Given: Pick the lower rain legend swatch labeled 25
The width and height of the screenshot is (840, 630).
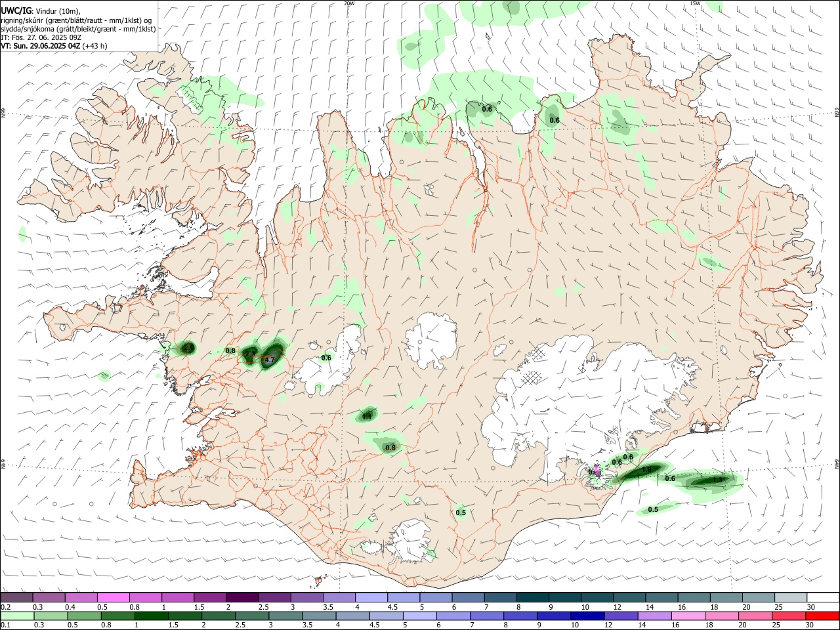Looking at the screenshot, I should click(787, 616).
